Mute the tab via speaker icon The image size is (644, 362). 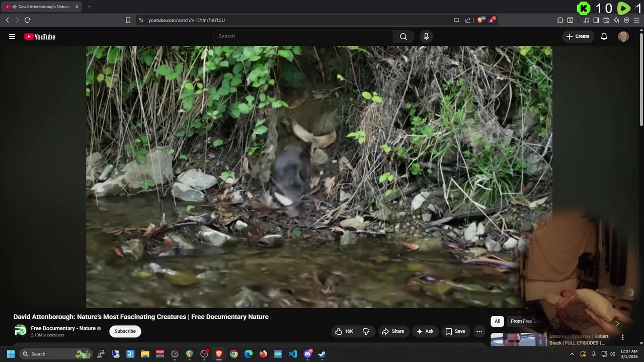click(14, 7)
